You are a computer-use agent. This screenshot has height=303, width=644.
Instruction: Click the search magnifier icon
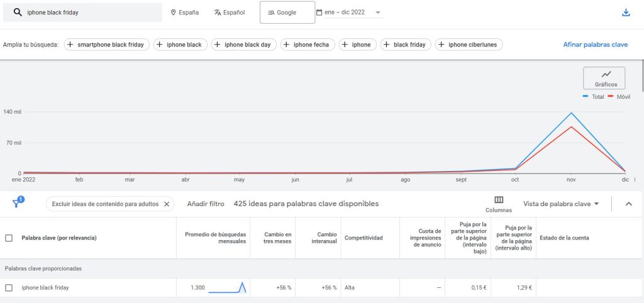(x=17, y=13)
